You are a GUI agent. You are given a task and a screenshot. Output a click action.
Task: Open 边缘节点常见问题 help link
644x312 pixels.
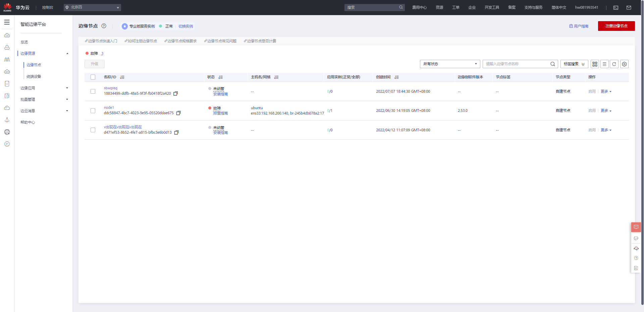point(220,41)
